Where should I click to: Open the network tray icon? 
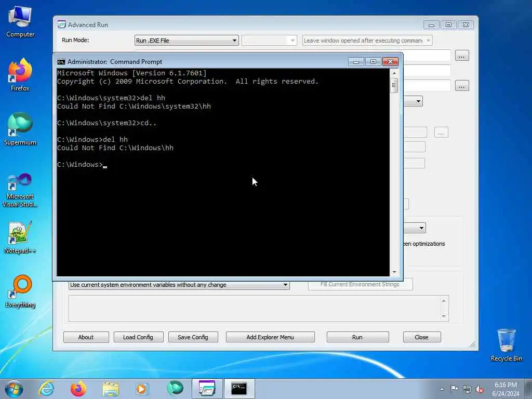467,389
